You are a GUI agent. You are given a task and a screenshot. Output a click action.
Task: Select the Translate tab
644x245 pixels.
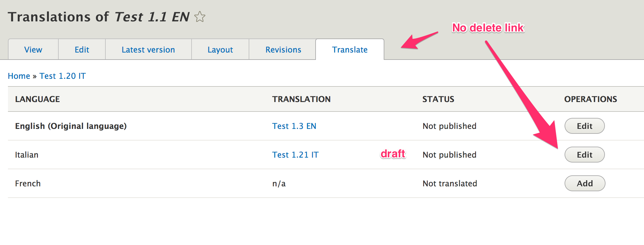tap(350, 50)
